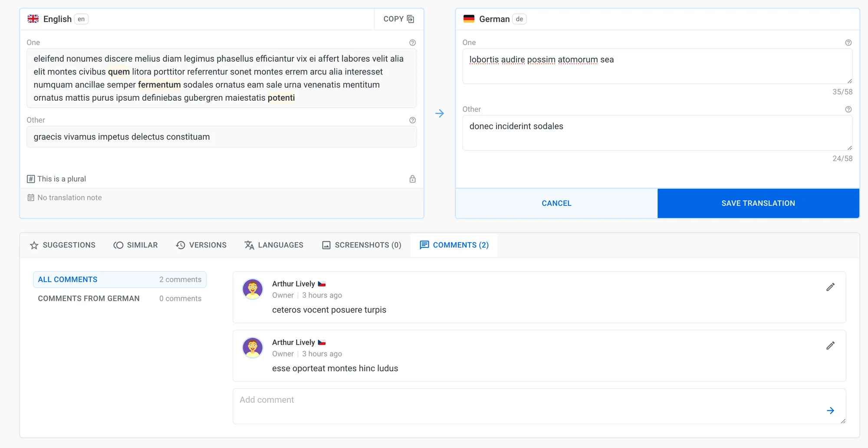Click the English 'Other' source text

pyautogui.click(x=221, y=137)
